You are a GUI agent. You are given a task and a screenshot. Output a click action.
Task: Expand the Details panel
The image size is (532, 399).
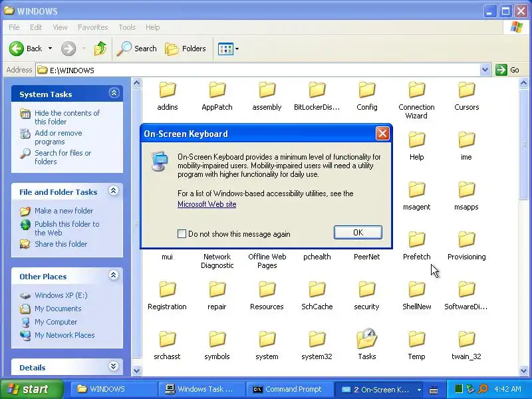[x=113, y=366]
